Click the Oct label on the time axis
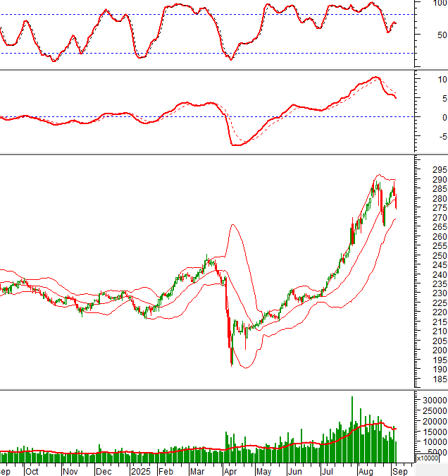Image resolution: width=448 pixels, height=476 pixels. 32,472
